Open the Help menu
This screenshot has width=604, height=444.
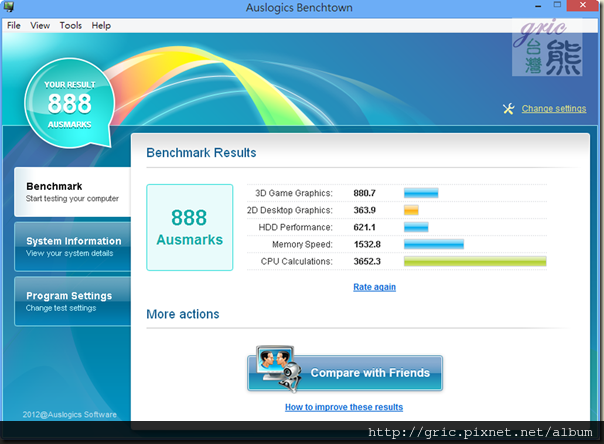pos(101,25)
